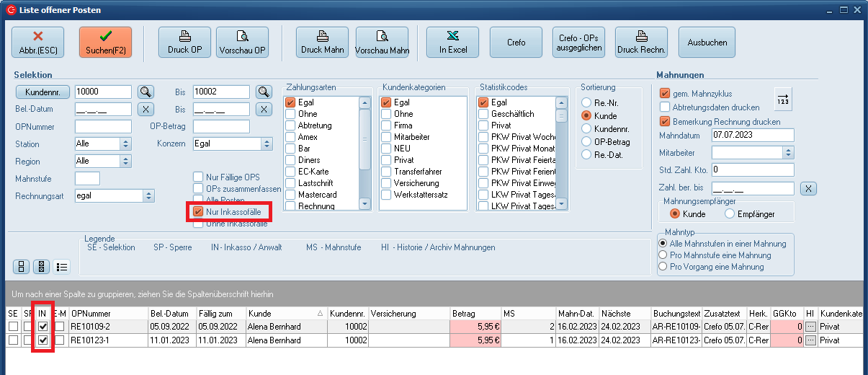
Task: Click the list view icon above the table
Action: [x=62, y=267]
